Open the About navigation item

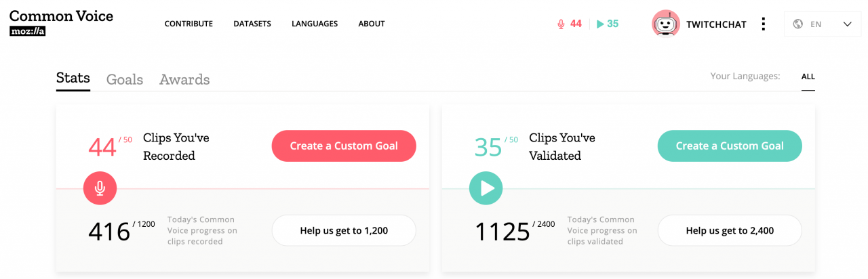tap(372, 24)
